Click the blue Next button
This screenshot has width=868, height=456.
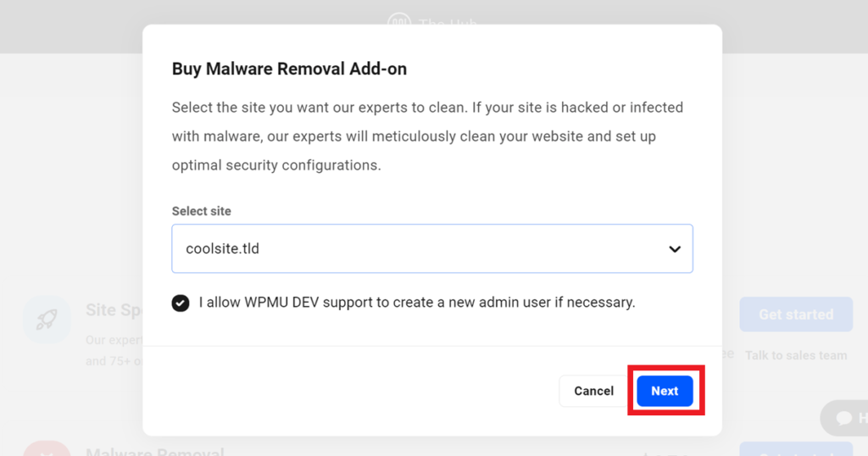tap(665, 391)
